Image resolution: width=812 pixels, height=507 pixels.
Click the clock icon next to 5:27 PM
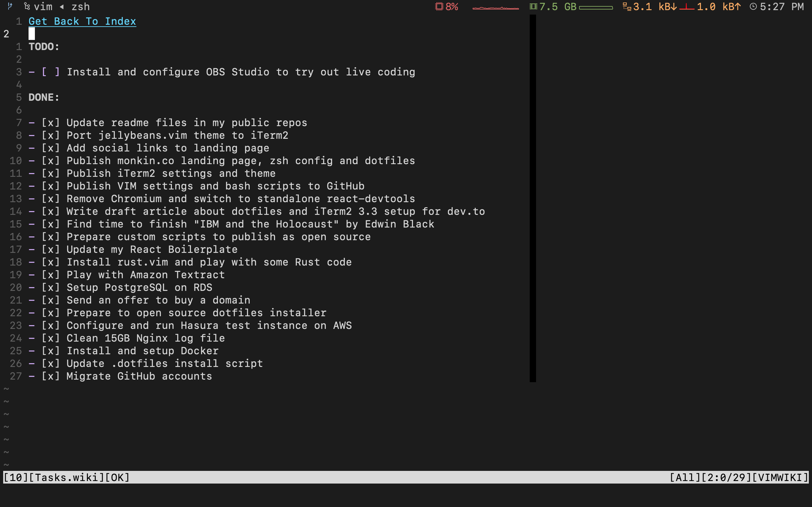[x=753, y=6]
